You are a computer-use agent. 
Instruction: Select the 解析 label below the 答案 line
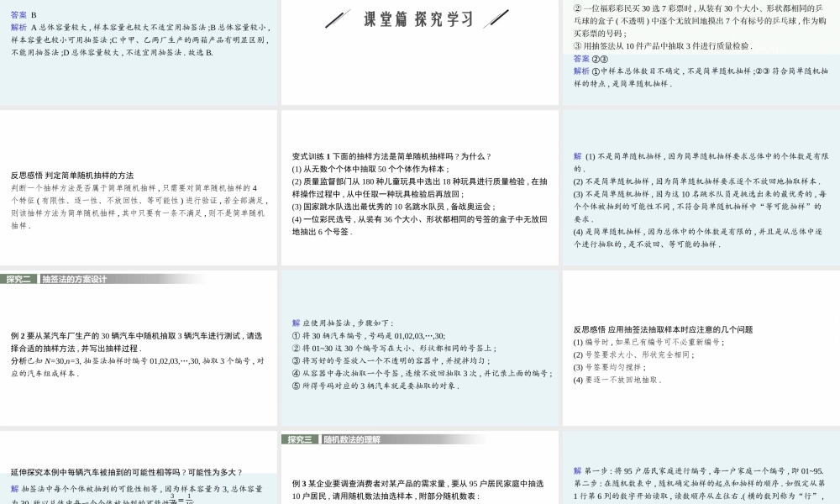pyautogui.click(x=18, y=27)
